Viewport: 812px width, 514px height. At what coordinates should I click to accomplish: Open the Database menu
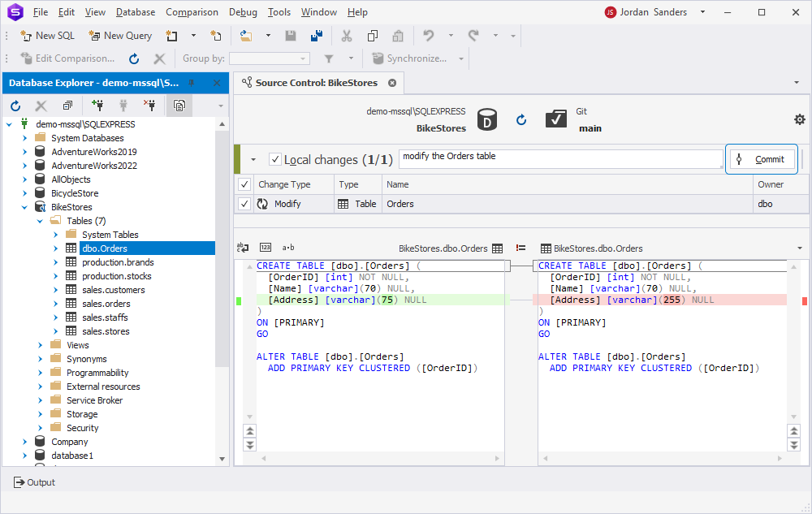point(136,12)
